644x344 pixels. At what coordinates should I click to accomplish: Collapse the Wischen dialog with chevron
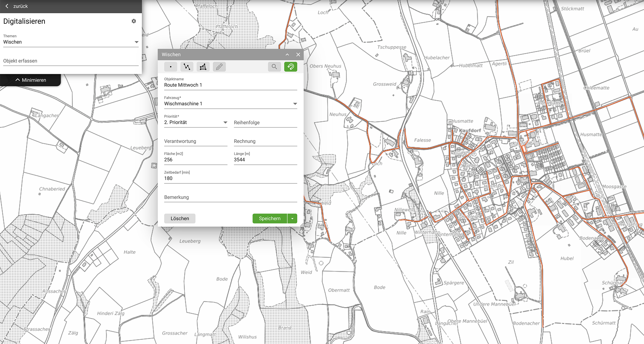pyautogui.click(x=287, y=55)
